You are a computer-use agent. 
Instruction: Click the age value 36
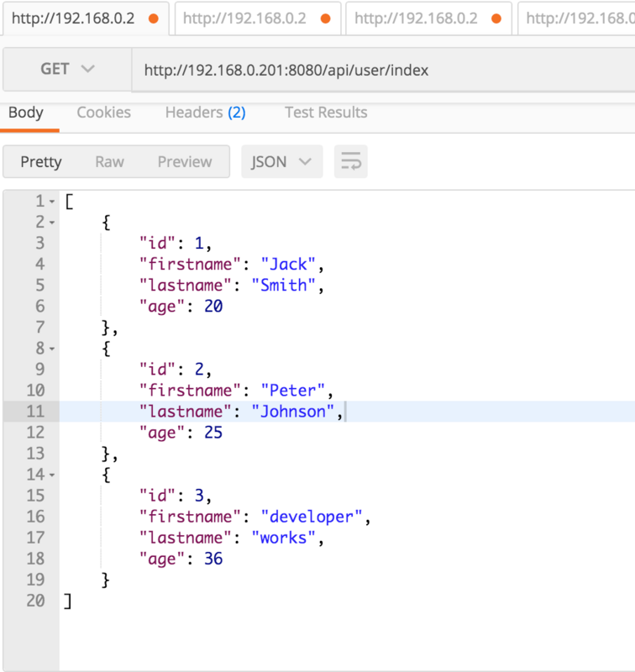pyautogui.click(x=213, y=559)
